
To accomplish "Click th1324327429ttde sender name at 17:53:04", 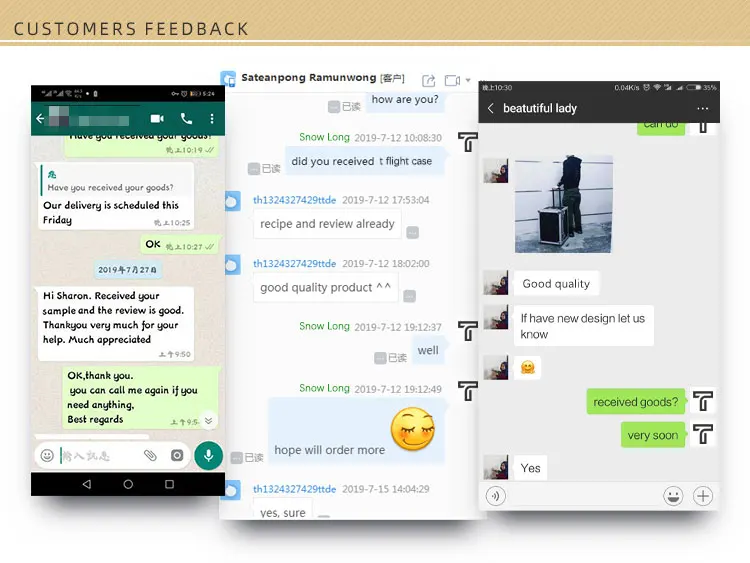I will tap(295, 200).
